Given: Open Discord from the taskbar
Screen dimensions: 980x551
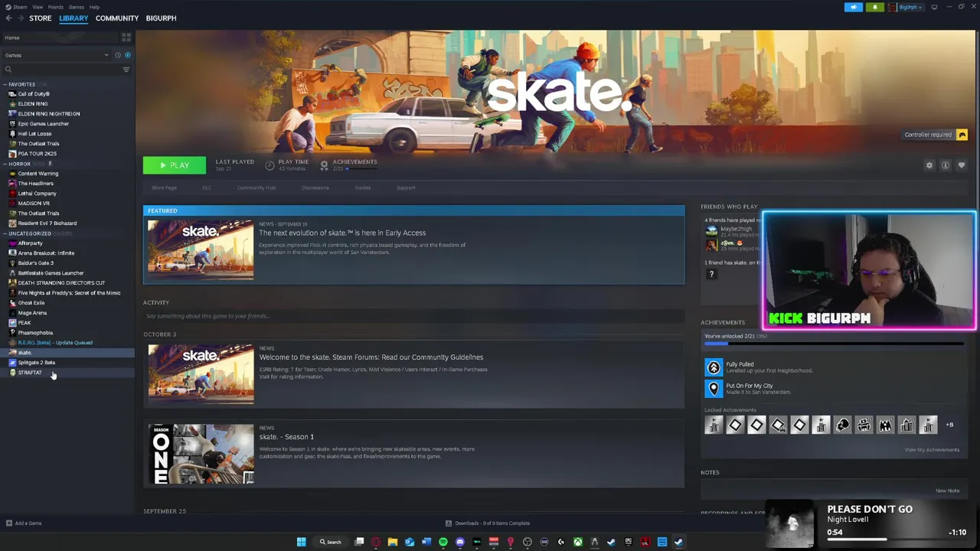Looking at the screenshot, I should click(x=459, y=542).
